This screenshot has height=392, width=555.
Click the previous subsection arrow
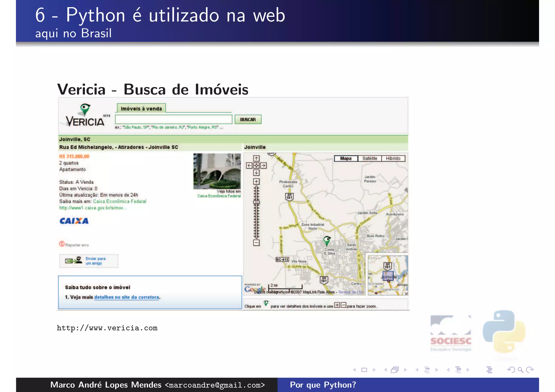[417, 370]
